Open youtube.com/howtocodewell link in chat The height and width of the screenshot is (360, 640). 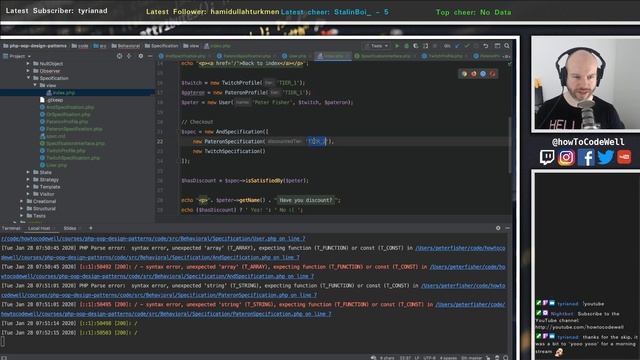[x=580, y=327]
